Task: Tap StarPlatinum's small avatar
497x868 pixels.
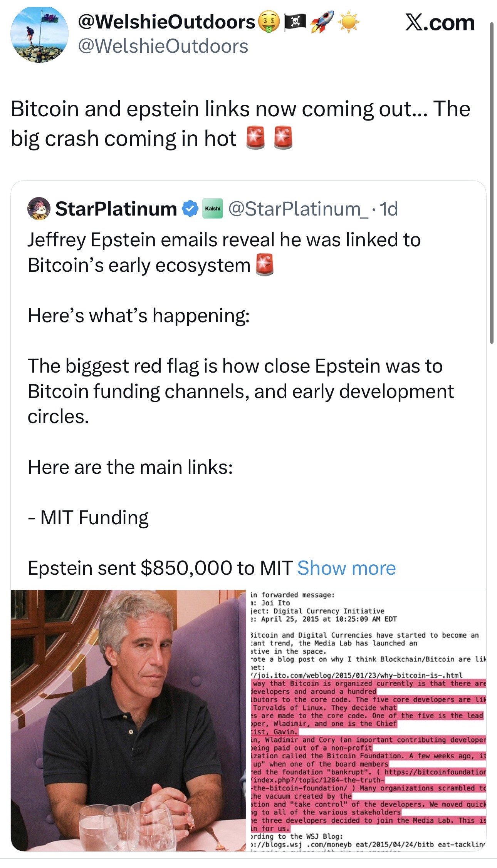Action: (x=39, y=209)
